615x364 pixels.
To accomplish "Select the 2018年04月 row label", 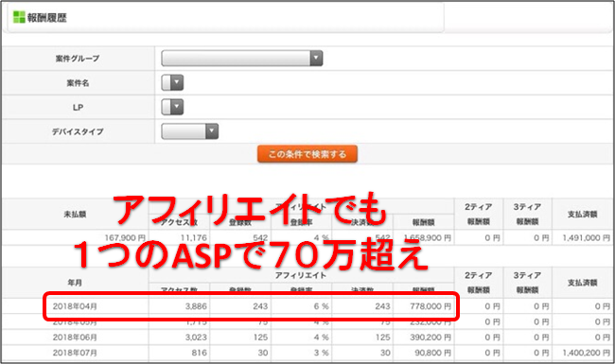I will pos(75,306).
